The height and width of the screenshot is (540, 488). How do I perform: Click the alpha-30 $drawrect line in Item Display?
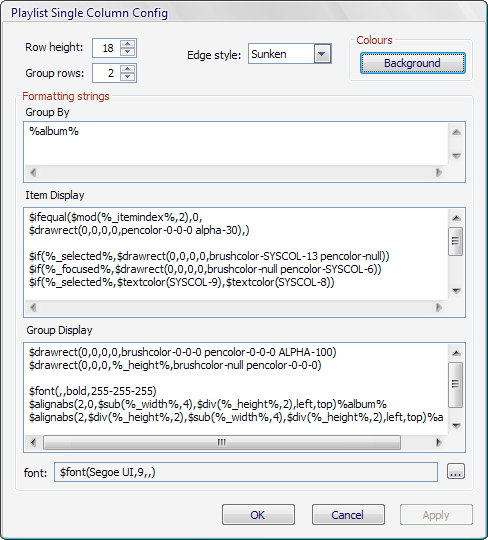[x=139, y=230]
